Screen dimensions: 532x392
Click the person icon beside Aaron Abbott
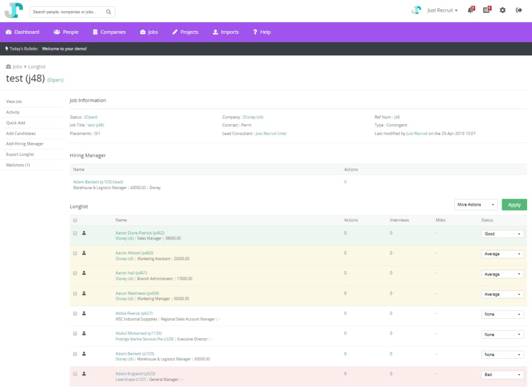(84, 253)
